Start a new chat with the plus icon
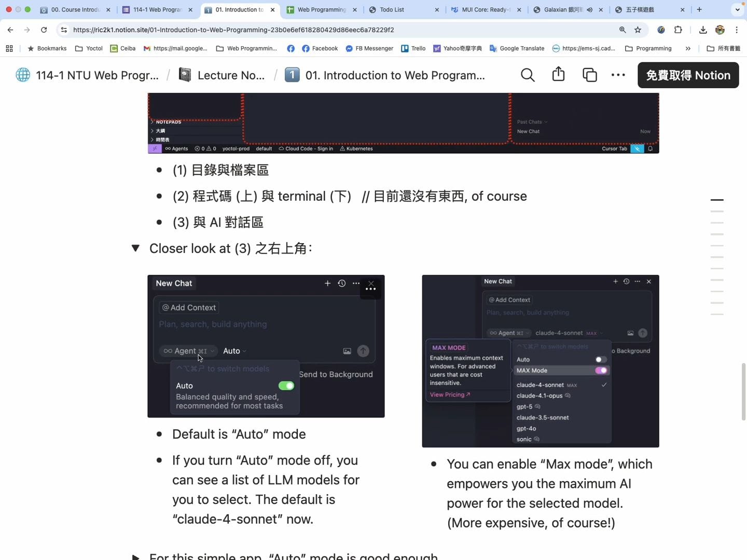Screen dimensions: 747x560 (x=327, y=283)
